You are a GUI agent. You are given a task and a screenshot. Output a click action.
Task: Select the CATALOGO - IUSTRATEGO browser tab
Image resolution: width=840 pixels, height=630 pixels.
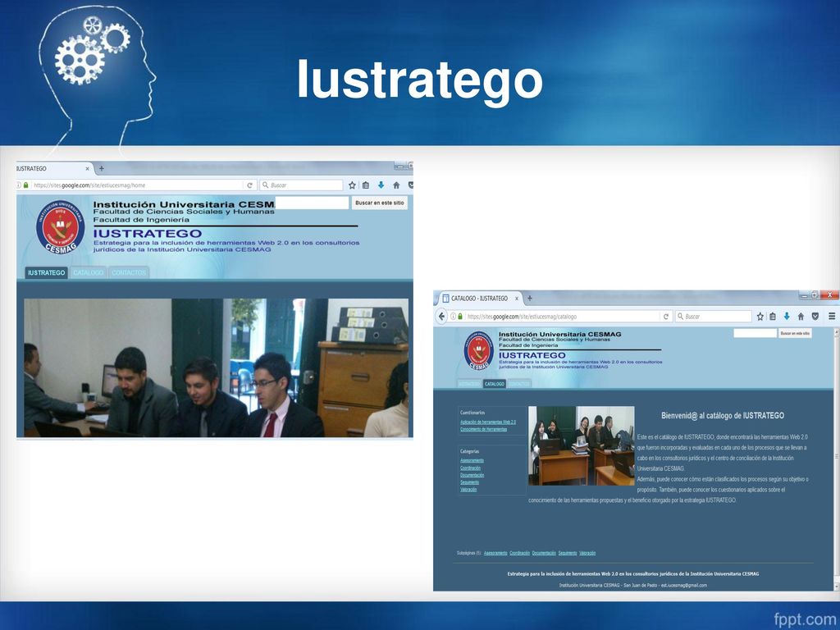480,299
